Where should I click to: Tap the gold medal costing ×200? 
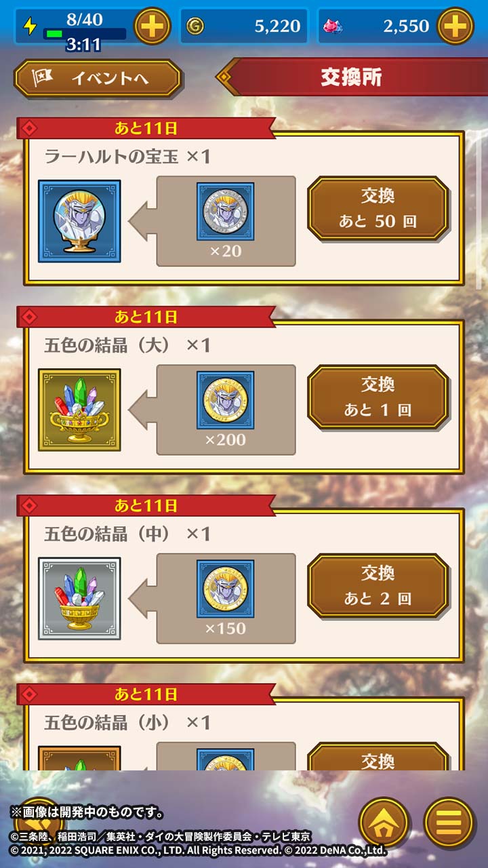226,399
